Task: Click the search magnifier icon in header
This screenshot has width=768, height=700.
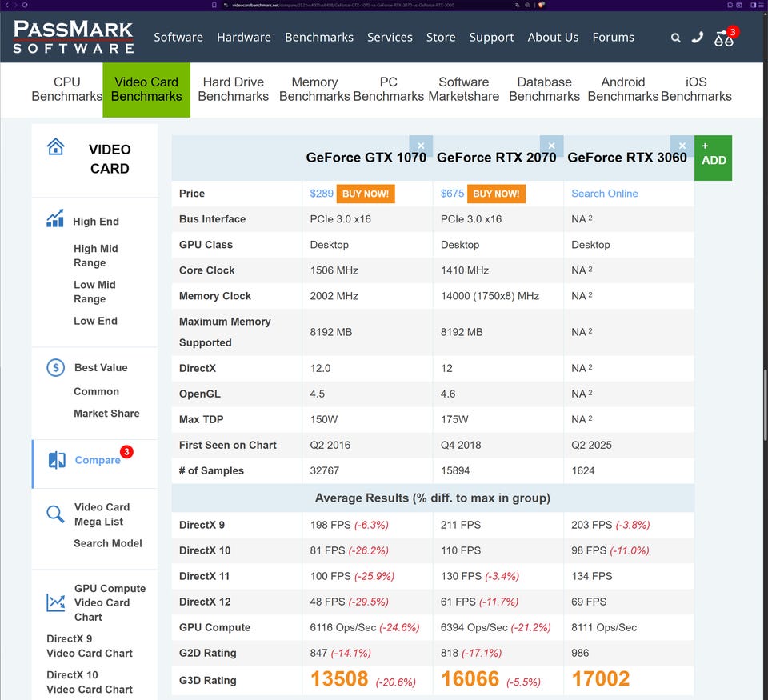Action: coord(676,38)
